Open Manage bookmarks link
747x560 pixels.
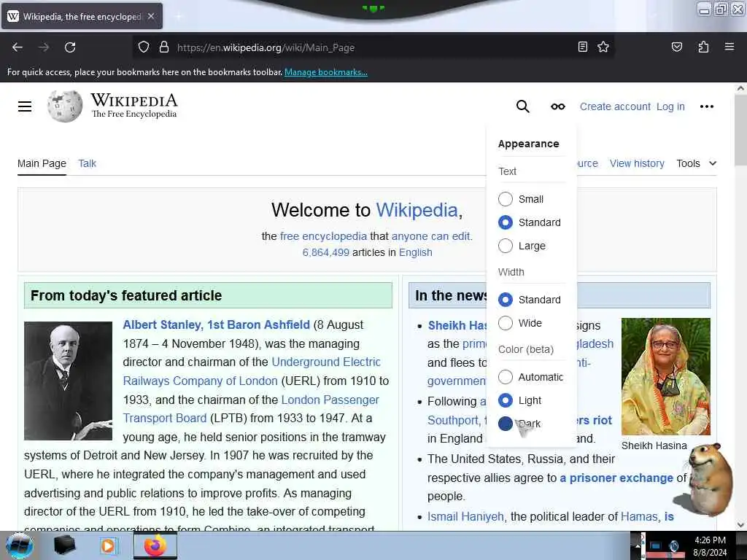click(326, 72)
